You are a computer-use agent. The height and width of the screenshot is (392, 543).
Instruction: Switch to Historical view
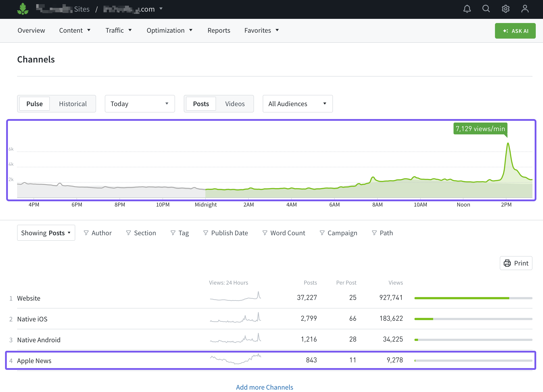pyautogui.click(x=73, y=104)
